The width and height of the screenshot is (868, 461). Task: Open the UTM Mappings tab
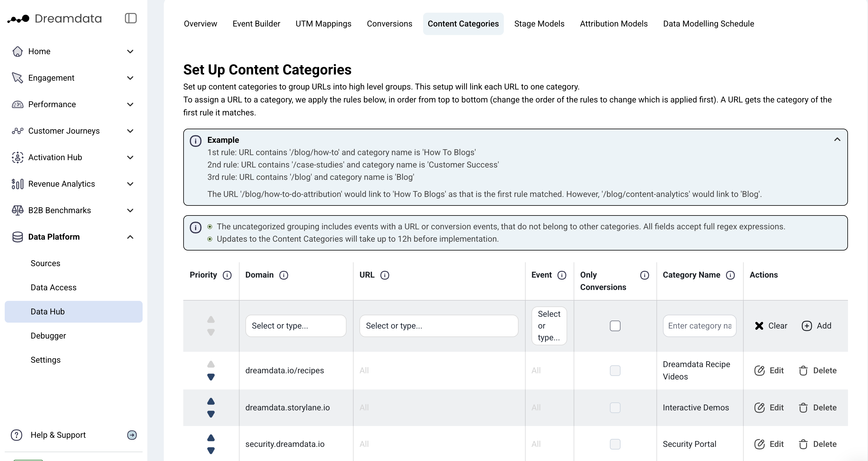323,24
